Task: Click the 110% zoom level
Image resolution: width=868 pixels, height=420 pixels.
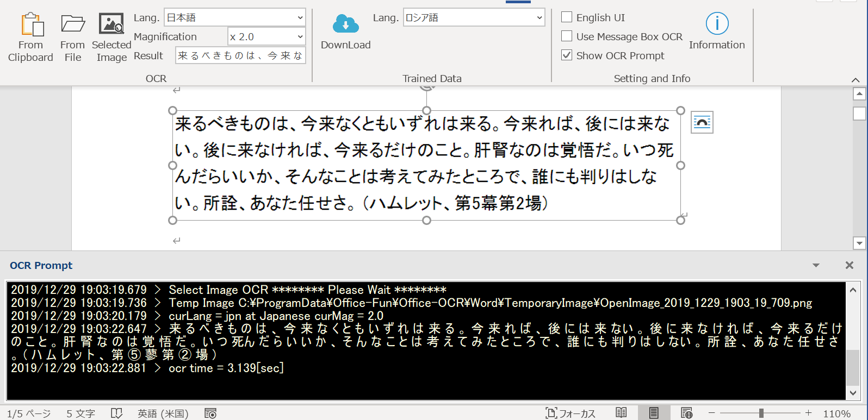Action: [x=836, y=413]
